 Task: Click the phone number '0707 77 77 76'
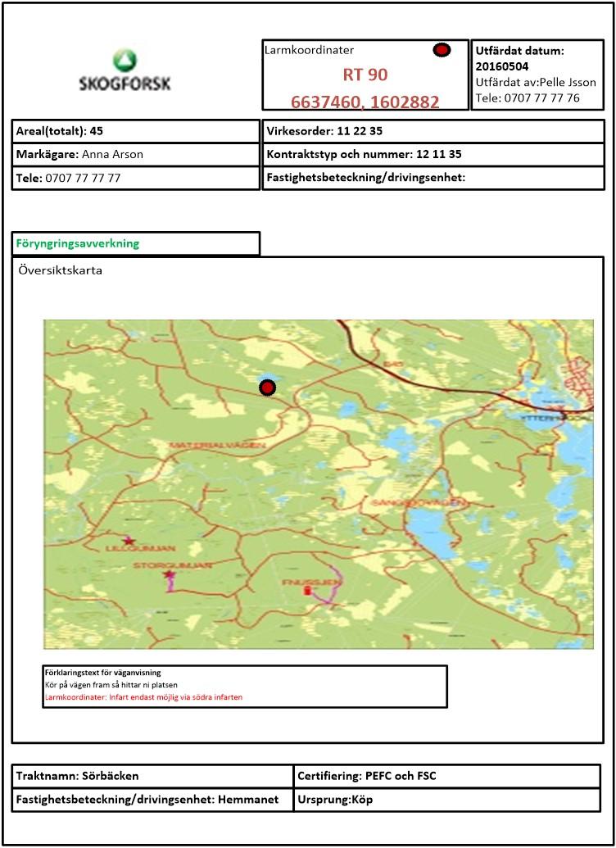[542, 97]
